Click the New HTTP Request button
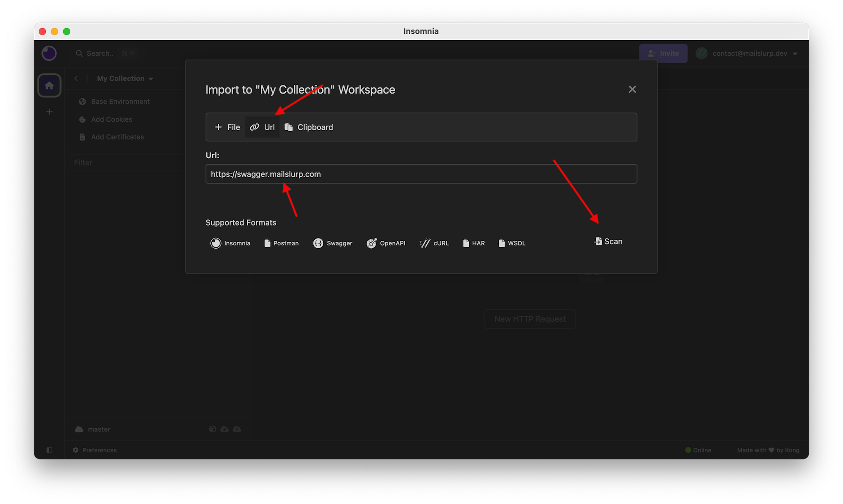The image size is (843, 504). (x=530, y=319)
